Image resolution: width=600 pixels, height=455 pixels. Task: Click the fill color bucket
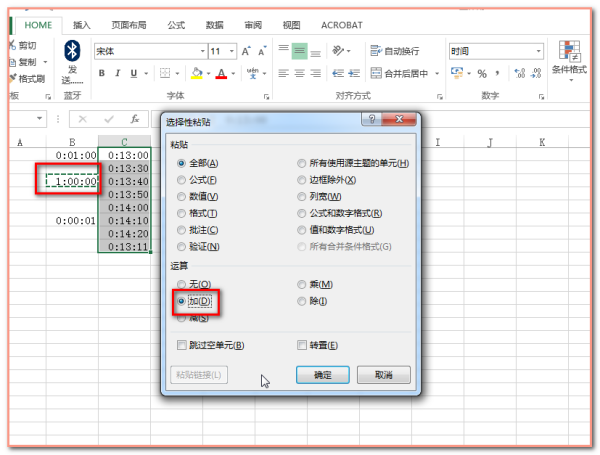click(197, 73)
